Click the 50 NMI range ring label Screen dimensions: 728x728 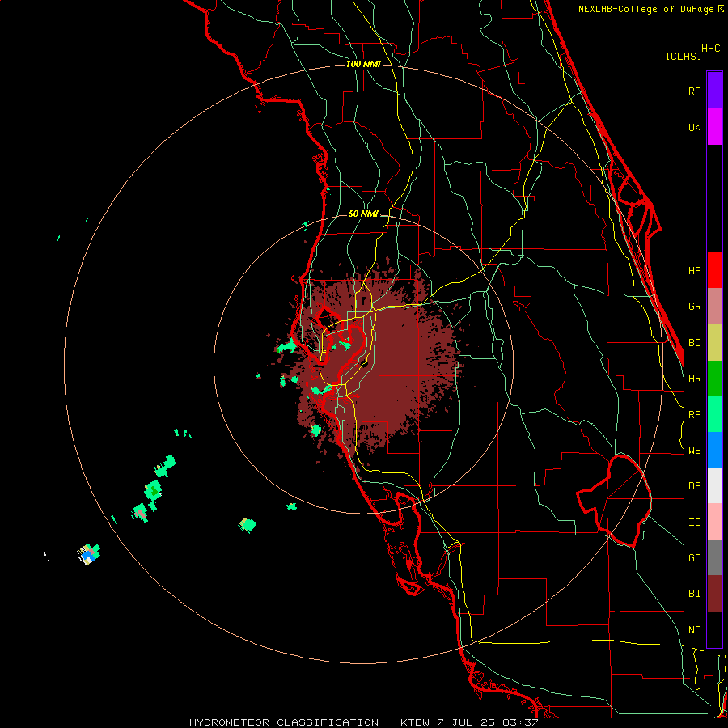click(x=363, y=214)
